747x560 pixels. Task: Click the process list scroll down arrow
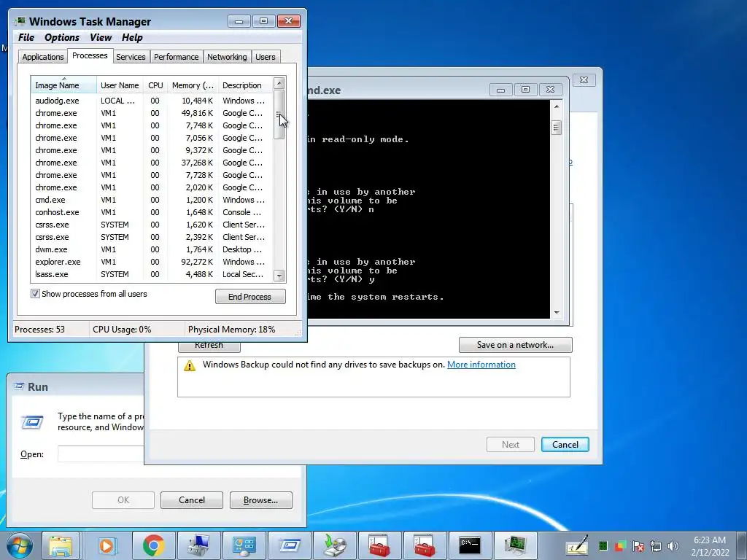279,276
